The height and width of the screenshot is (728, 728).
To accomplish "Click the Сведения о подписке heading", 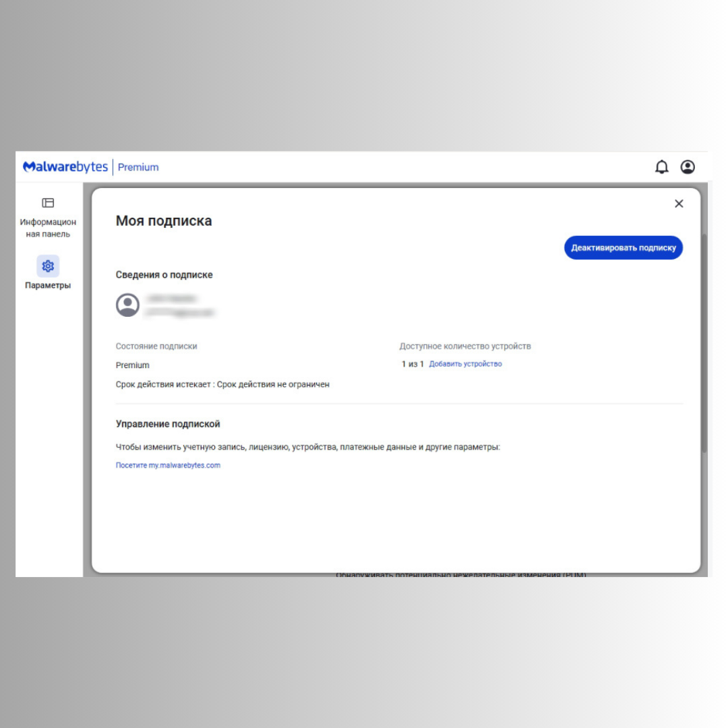I will coord(164,275).
